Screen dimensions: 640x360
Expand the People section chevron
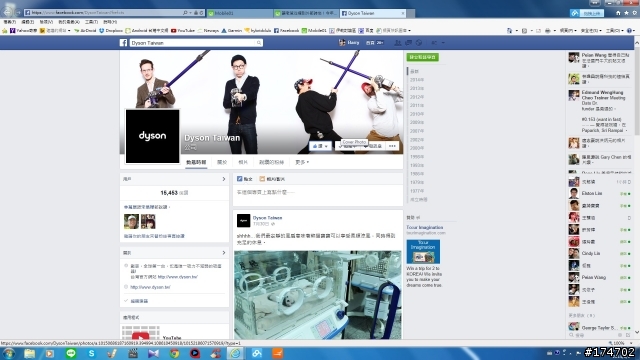tap(224, 179)
